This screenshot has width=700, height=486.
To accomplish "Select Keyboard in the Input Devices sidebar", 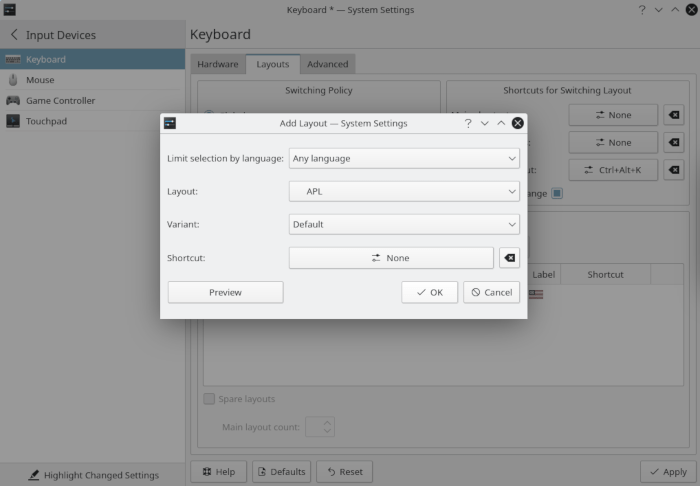I will coord(92,59).
